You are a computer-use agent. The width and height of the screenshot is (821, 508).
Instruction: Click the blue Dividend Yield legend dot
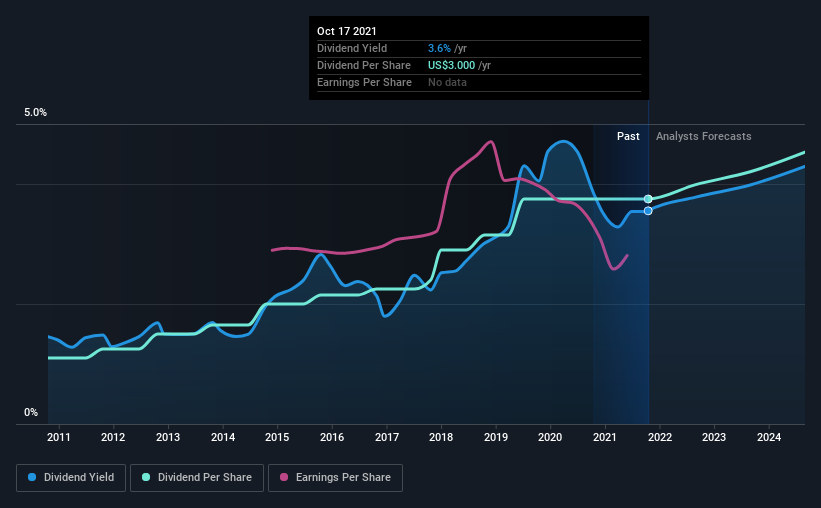pos(32,477)
